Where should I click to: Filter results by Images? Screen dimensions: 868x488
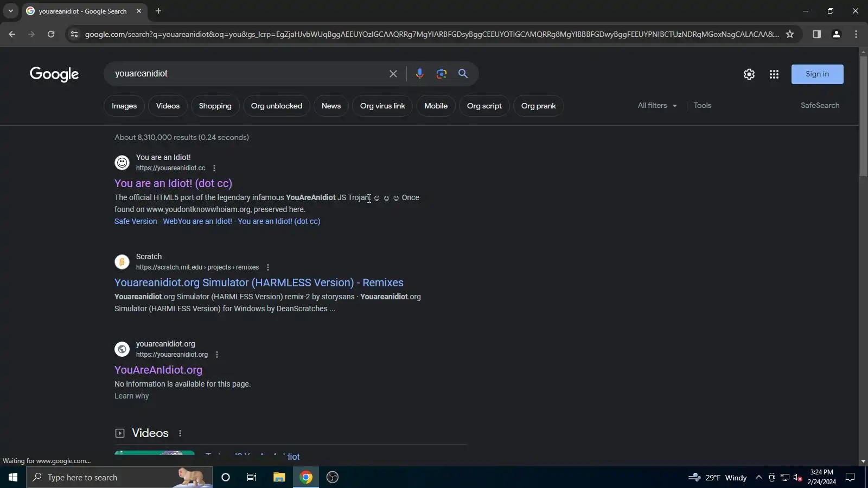pos(124,106)
